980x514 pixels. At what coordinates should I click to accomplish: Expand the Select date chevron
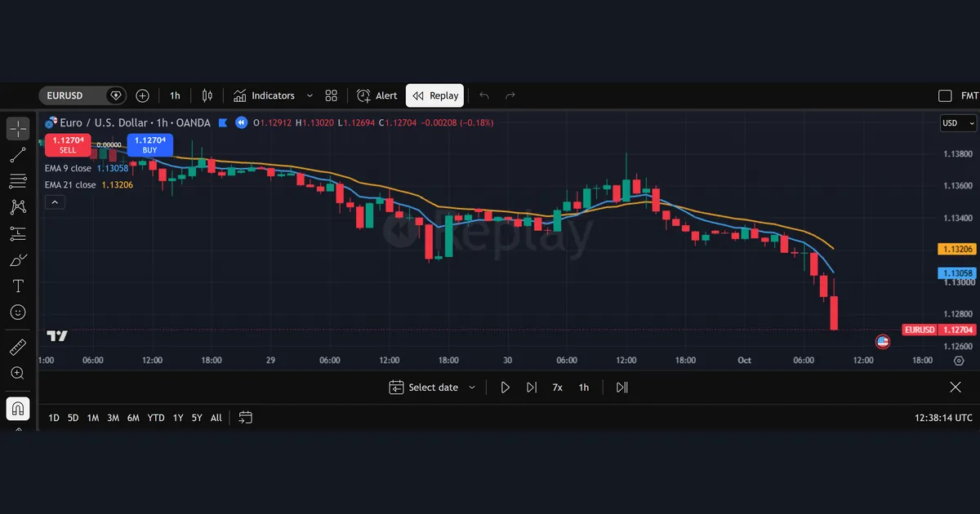tap(472, 388)
